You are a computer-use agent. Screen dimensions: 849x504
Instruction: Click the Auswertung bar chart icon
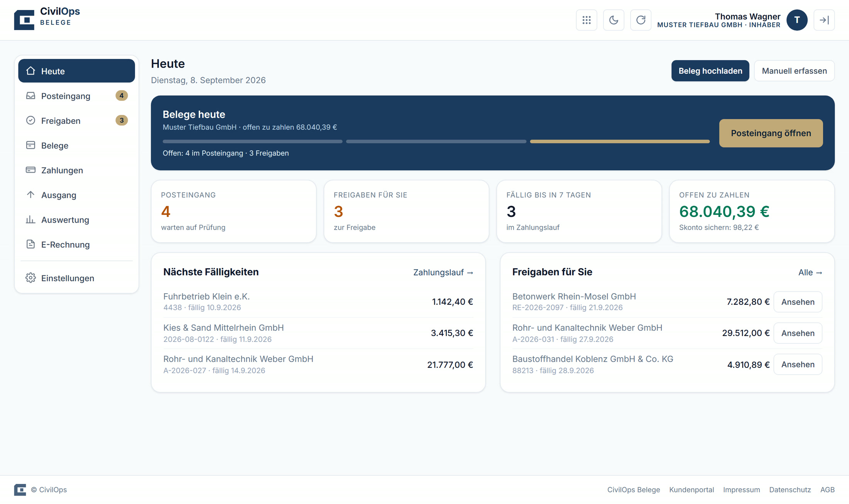point(30,220)
